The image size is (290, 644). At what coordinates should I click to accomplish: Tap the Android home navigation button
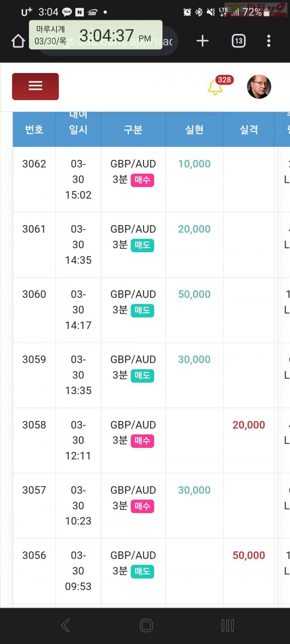[x=146, y=626]
